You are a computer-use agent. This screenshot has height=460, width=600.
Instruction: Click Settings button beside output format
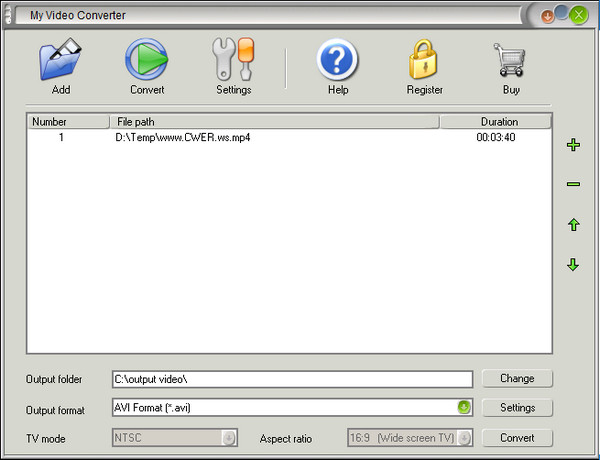[x=517, y=408]
